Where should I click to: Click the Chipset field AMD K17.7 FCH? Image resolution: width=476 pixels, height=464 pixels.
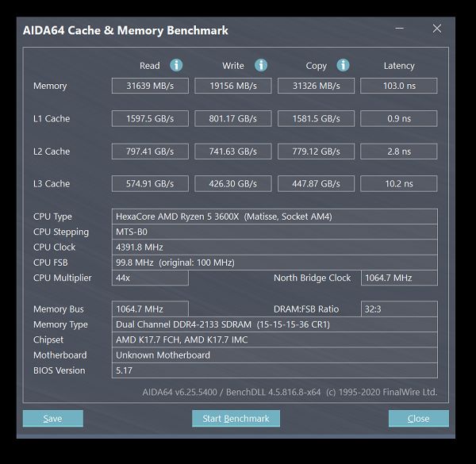[274, 339]
